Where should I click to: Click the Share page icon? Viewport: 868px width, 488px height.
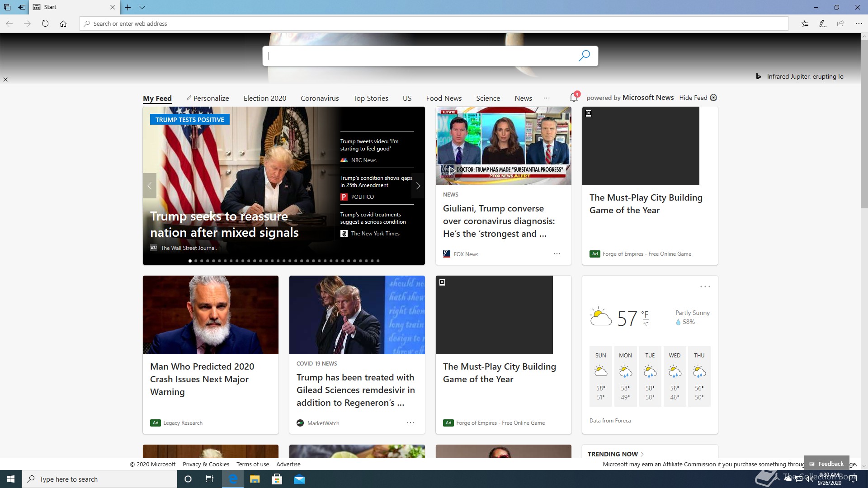(x=840, y=23)
